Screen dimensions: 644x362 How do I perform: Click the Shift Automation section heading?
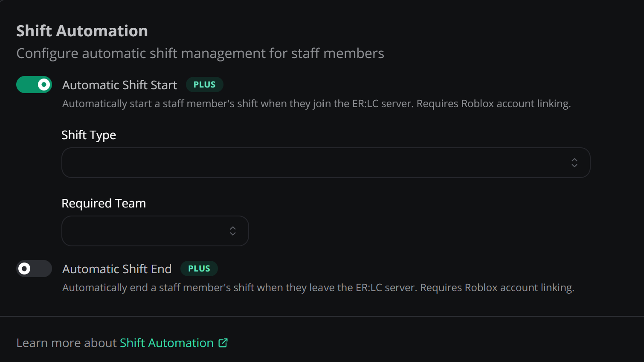point(82,30)
